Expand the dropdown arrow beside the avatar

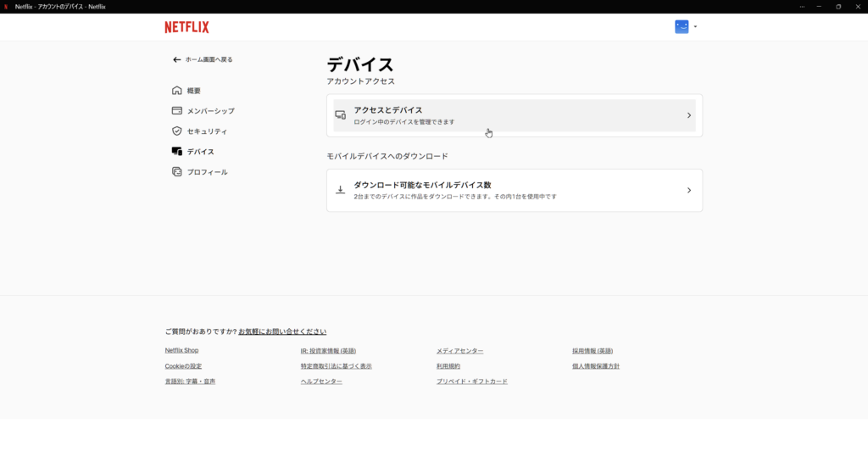(695, 26)
